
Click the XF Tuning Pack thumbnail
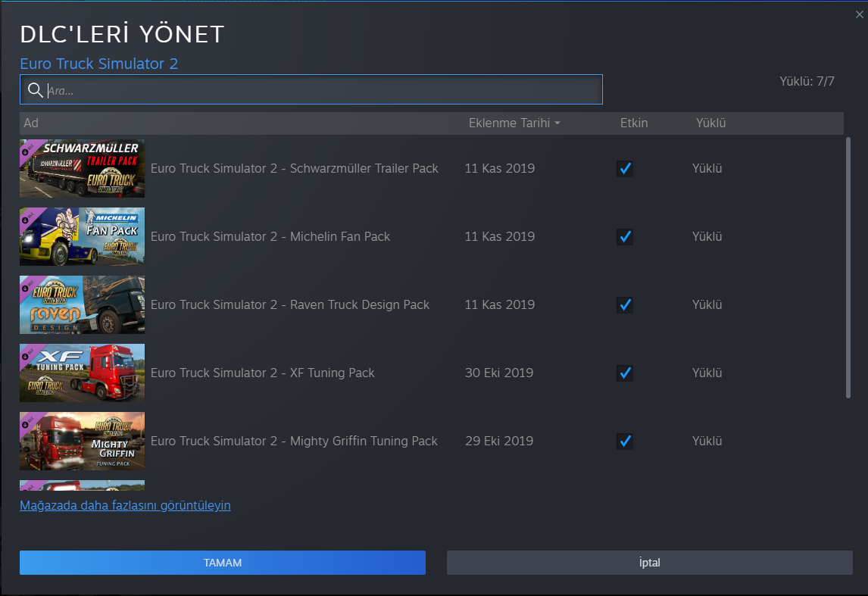click(x=82, y=373)
